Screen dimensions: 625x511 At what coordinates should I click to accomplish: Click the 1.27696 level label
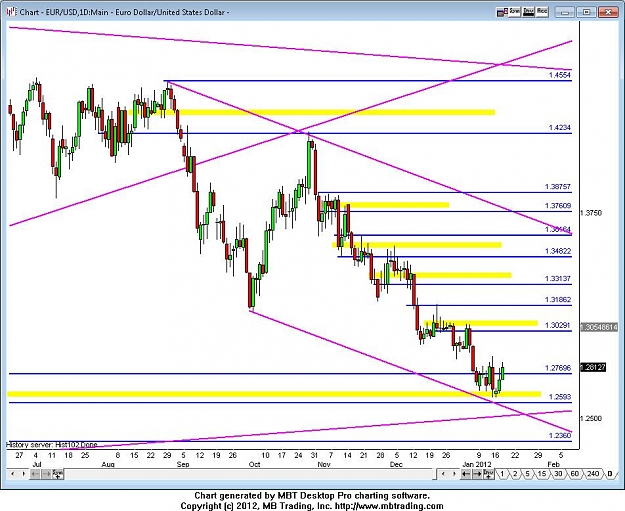[558, 368]
